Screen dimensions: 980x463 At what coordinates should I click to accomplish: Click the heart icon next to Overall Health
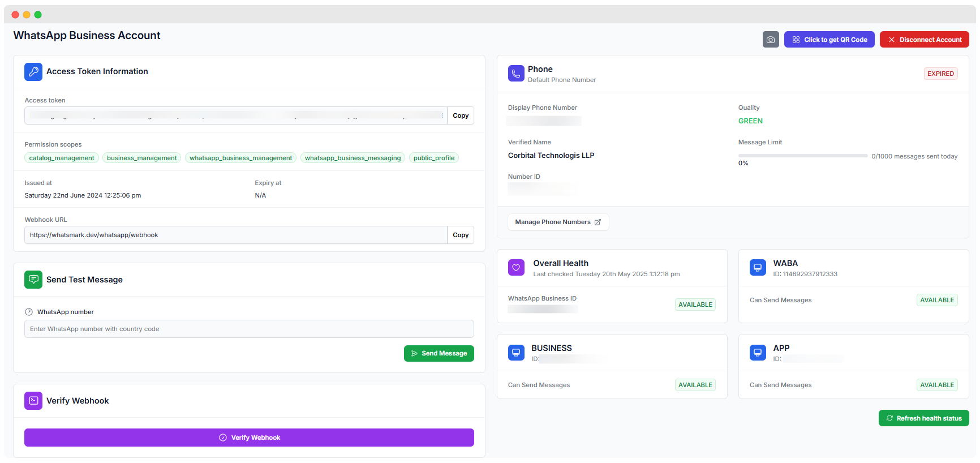pyautogui.click(x=516, y=268)
